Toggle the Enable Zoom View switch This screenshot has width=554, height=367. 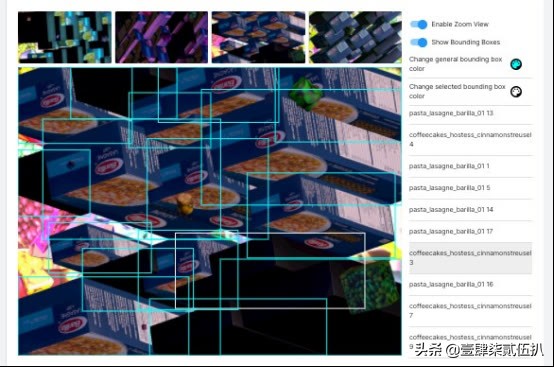(419, 24)
